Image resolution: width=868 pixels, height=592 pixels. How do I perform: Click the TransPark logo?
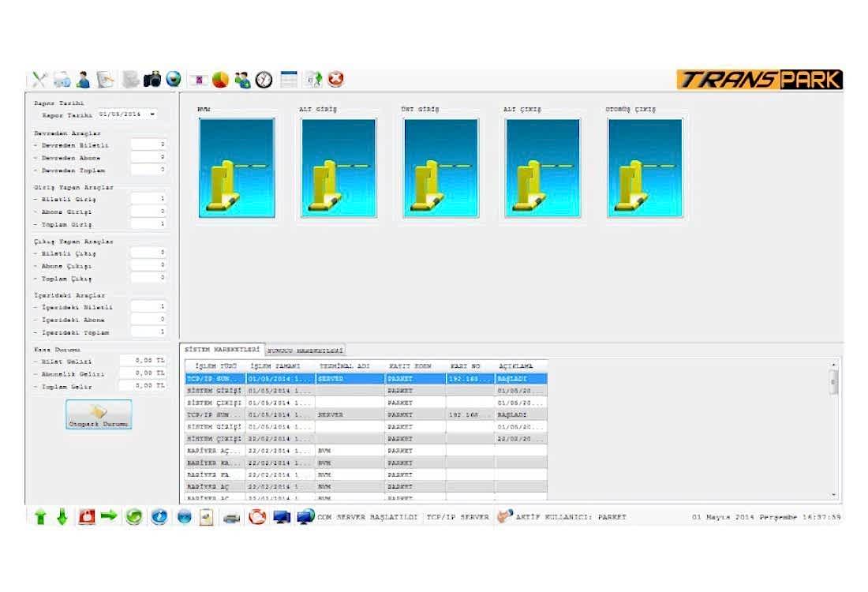tap(759, 80)
